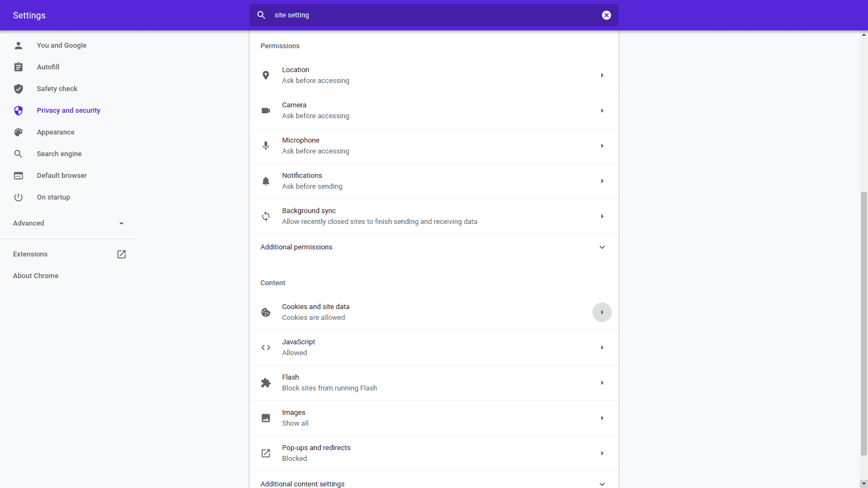
Task: Click the Settings title text
Action: [29, 15]
